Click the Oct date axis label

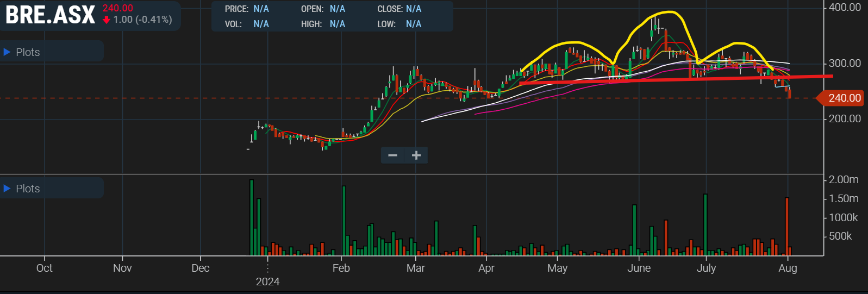pyautogui.click(x=44, y=268)
